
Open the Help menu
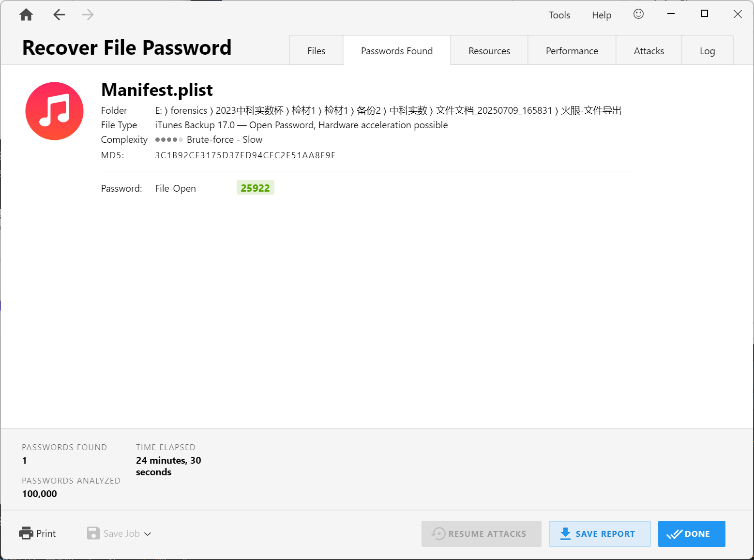602,15
